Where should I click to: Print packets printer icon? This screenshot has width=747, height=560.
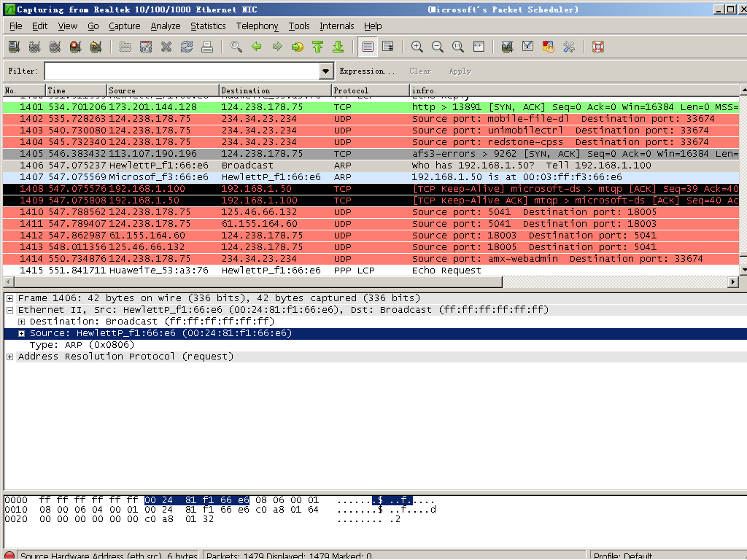pos(206,47)
